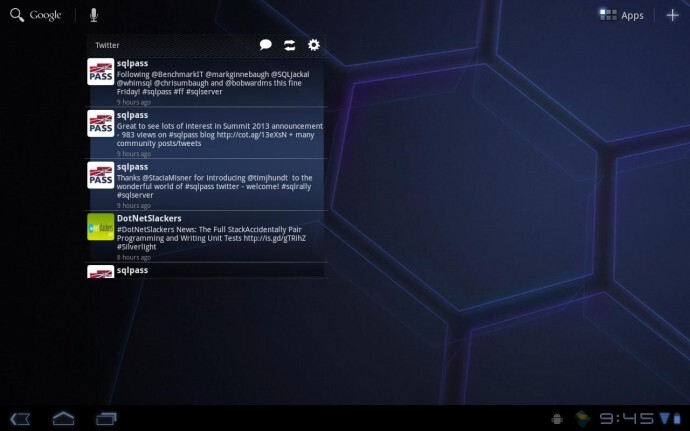Open the sqlpass Summit 2013 announcement tweet

click(x=219, y=133)
